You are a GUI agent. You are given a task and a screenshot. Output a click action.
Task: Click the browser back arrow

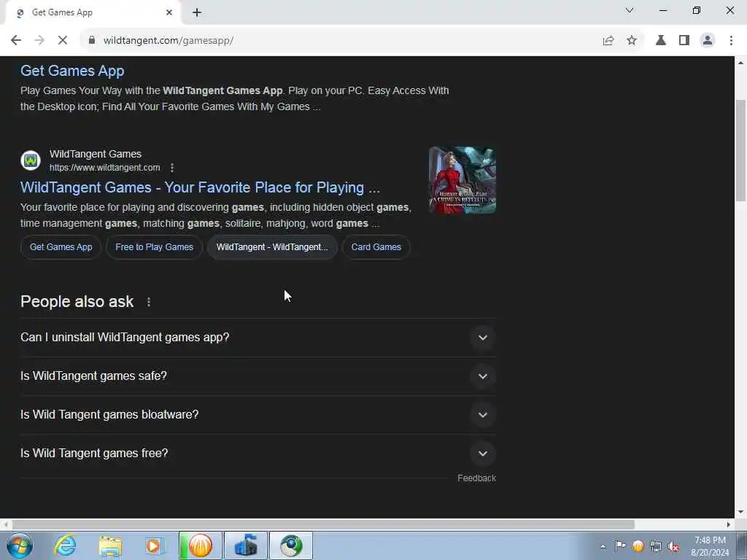pos(16,41)
